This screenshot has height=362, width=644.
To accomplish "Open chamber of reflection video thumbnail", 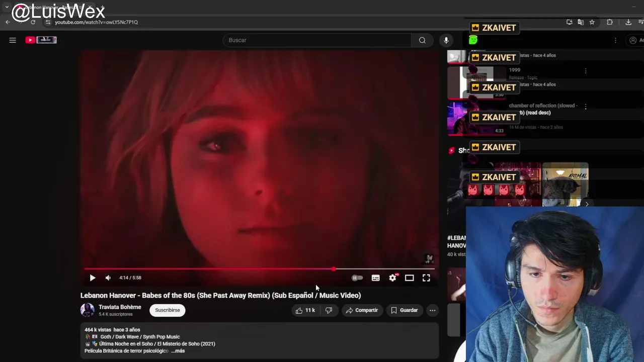I will coord(476,119).
